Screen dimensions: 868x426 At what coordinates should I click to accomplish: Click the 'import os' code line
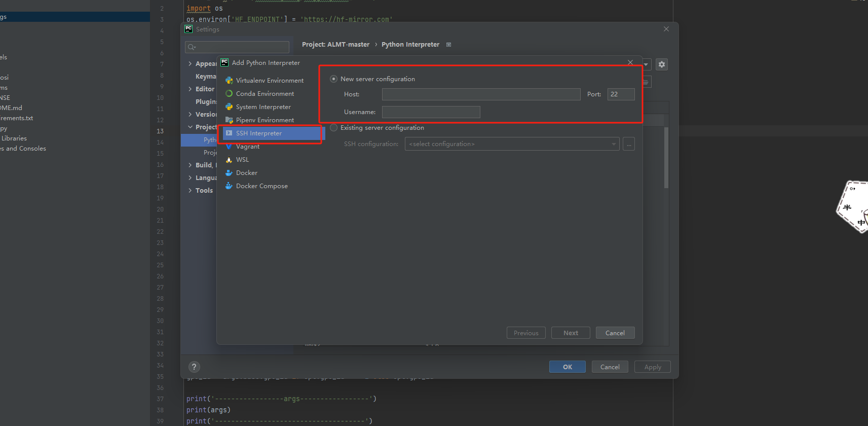[x=205, y=9]
